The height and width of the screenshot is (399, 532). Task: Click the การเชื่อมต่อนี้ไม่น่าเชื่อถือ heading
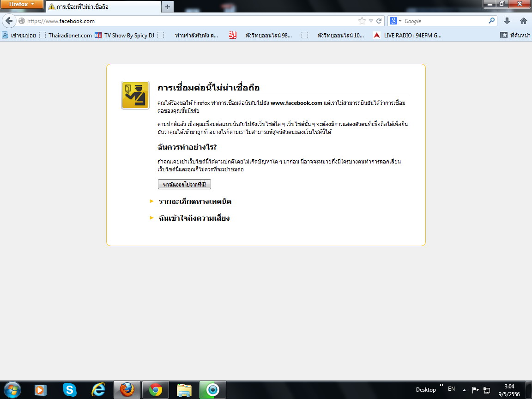click(208, 88)
